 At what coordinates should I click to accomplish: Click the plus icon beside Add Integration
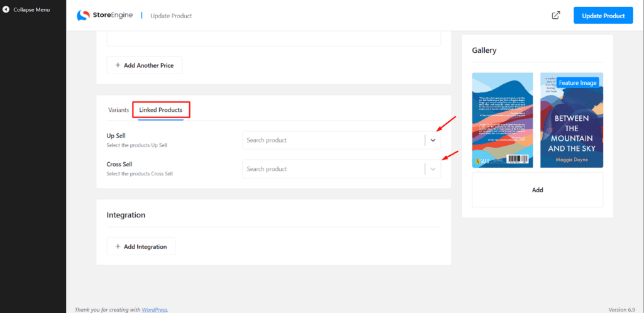tap(118, 246)
